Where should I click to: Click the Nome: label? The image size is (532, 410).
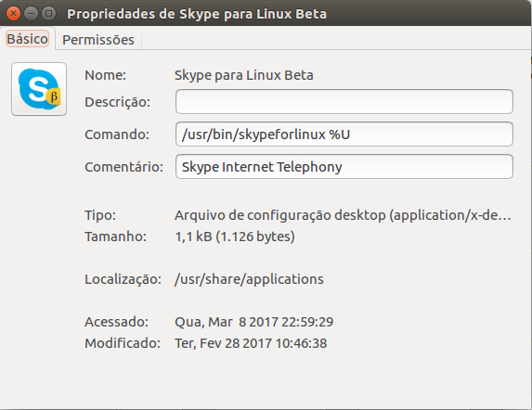106,75
